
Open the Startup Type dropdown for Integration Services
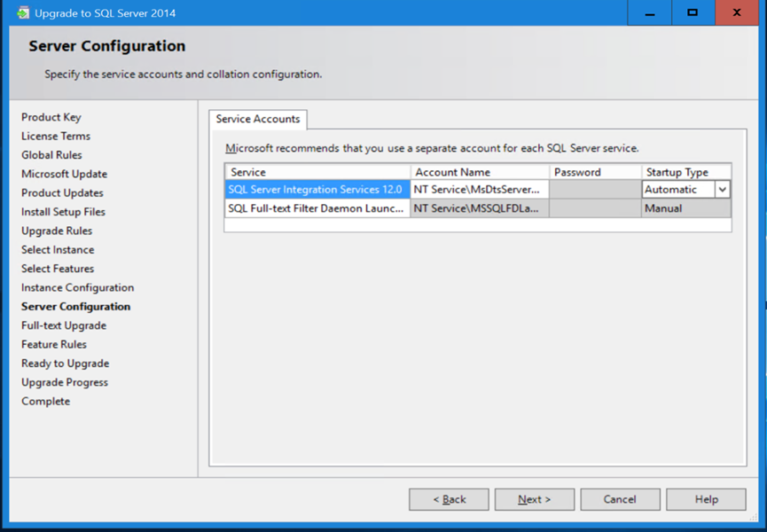tap(723, 190)
